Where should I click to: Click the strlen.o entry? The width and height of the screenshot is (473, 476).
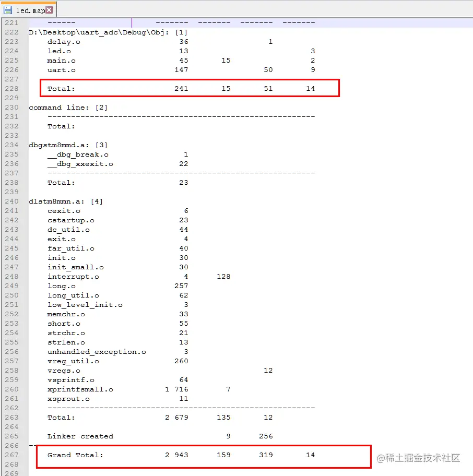(x=66, y=342)
